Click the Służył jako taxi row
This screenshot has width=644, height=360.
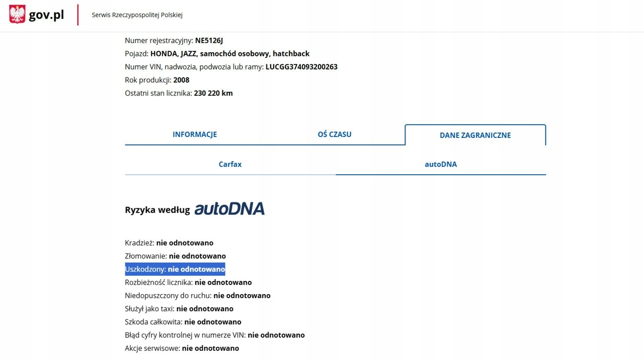179,309
